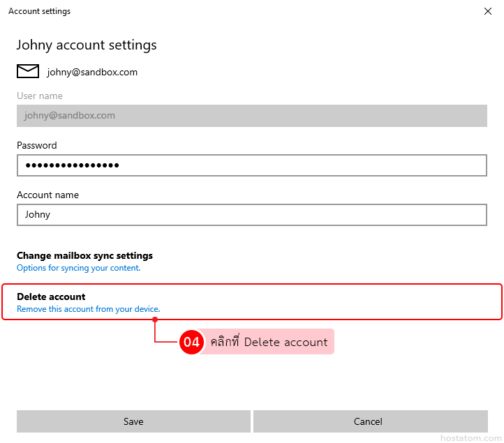Click the Account name field containing Johny
The height and width of the screenshot is (443, 504).
[x=251, y=215]
